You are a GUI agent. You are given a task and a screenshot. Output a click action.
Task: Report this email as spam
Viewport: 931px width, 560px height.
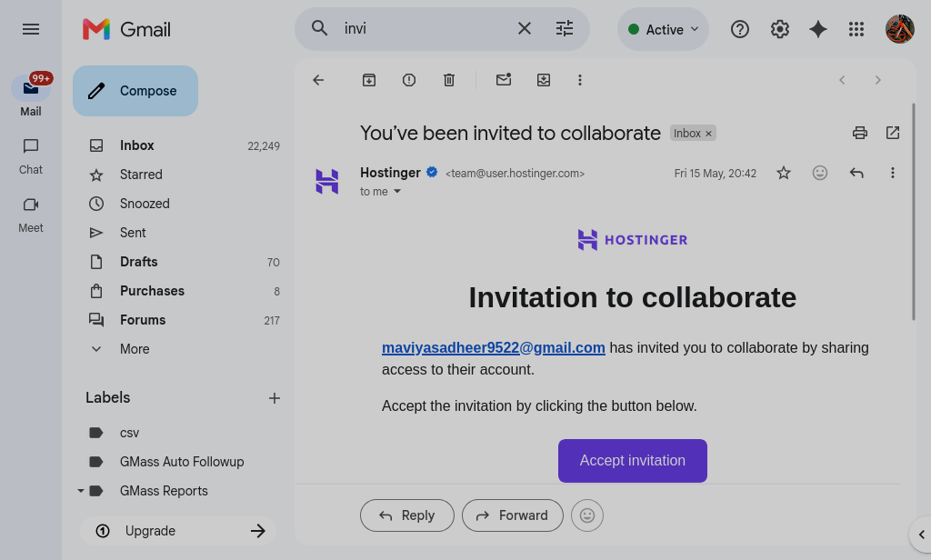coord(409,80)
